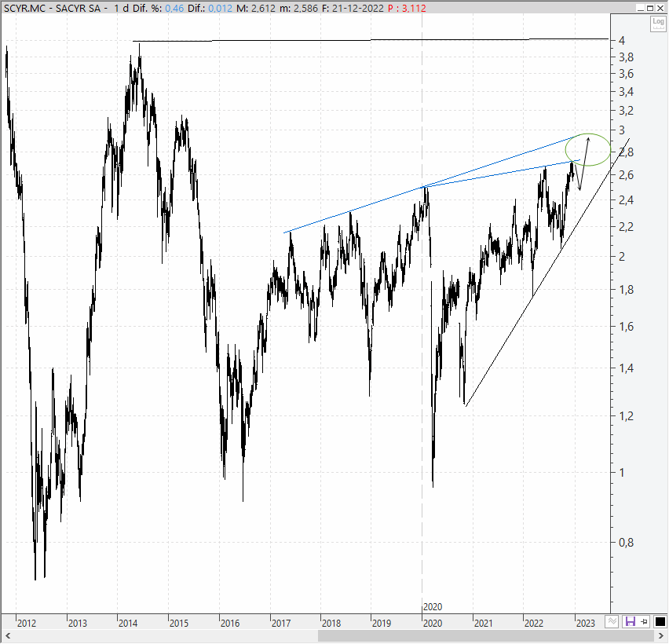This screenshot has width=669, height=644.
Task: Click the 'F: 21-12-2022' date text
Action: tap(353, 8)
